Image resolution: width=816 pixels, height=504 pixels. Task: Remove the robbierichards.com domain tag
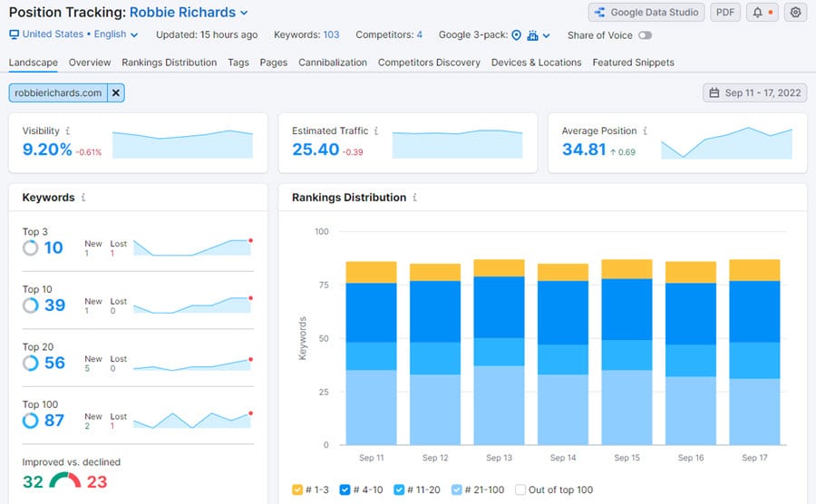(115, 92)
